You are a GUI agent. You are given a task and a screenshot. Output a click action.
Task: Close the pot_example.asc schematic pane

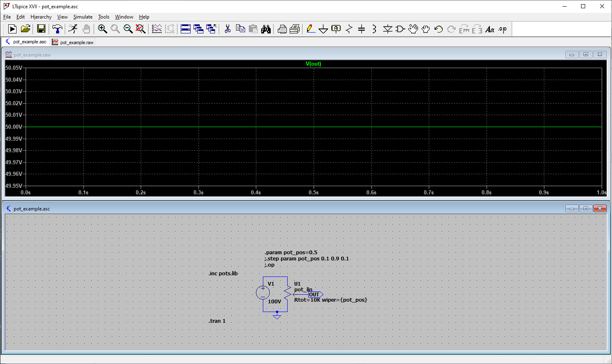[600, 208]
